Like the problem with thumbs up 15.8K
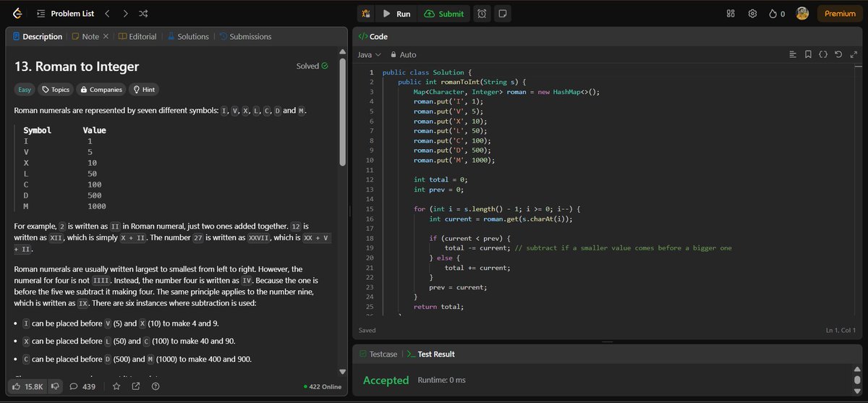The image size is (868, 403). click(29, 386)
